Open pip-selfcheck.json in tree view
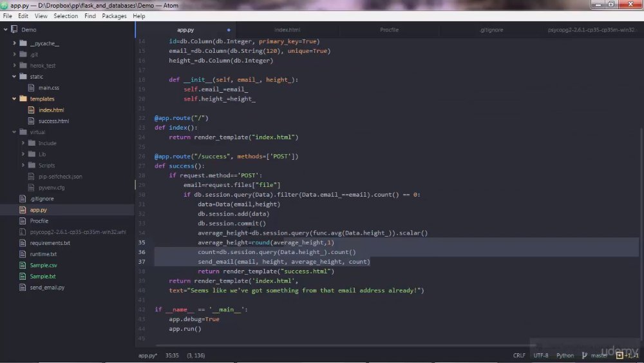The width and height of the screenshot is (644, 363). click(x=61, y=177)
